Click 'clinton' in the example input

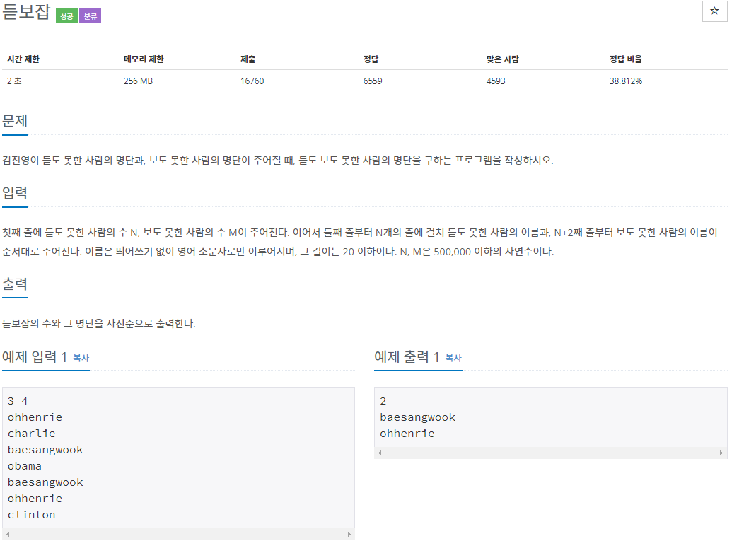point(31,515)
